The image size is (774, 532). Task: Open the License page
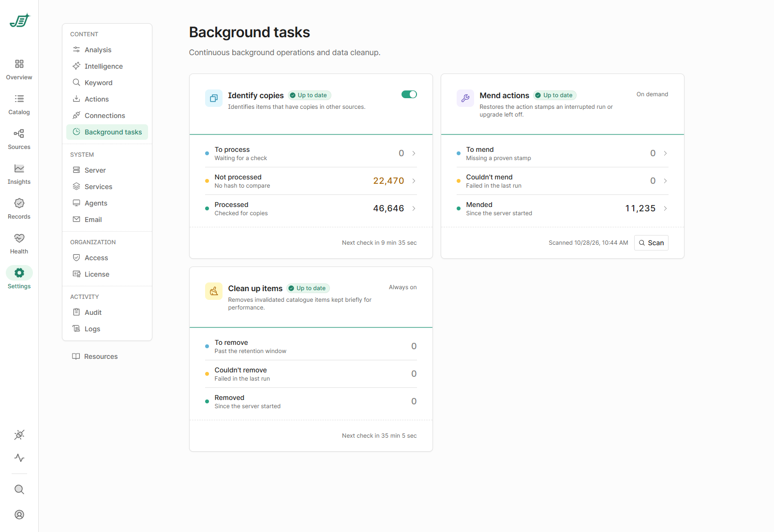point(107,274)
